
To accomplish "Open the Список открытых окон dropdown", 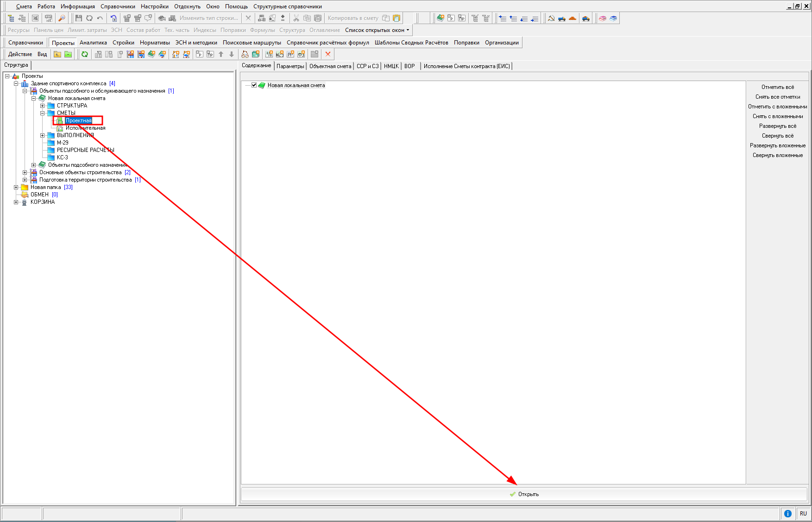I will [377, 30].
